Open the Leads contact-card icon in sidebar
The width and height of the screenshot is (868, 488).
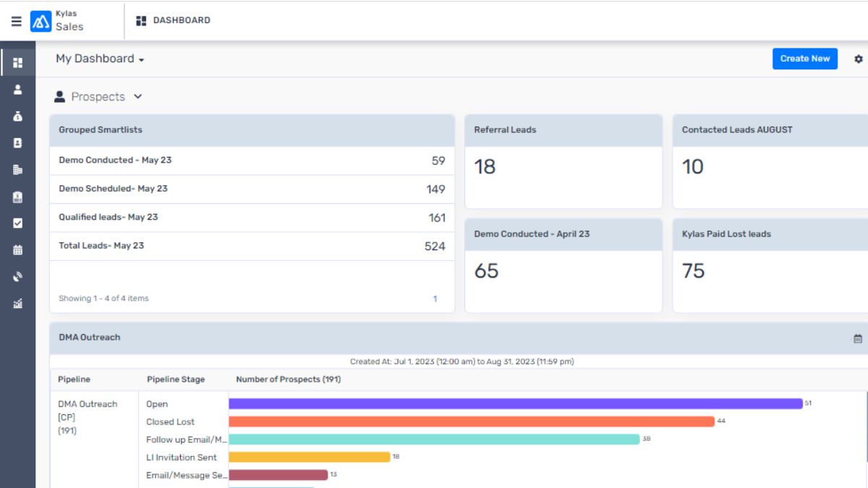point(17,143)
